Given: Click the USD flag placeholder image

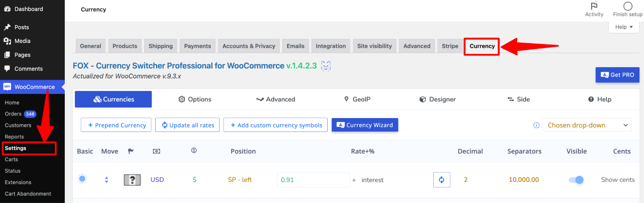Looking at the screenshot, I should point(132,180).
